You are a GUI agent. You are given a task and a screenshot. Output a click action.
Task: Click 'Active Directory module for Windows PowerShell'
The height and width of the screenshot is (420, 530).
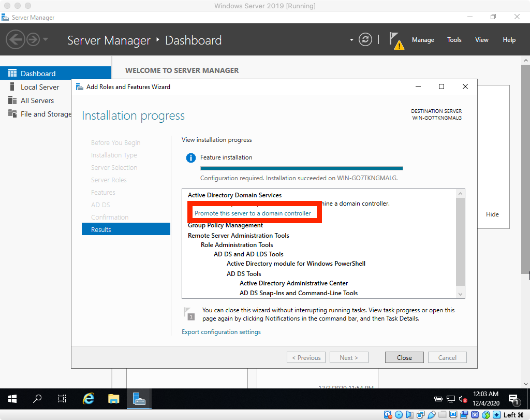[x=296, y=264]
